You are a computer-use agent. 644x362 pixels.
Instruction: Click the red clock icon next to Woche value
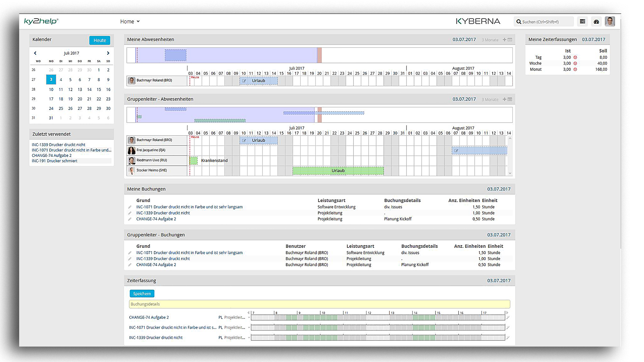[576, 63]
